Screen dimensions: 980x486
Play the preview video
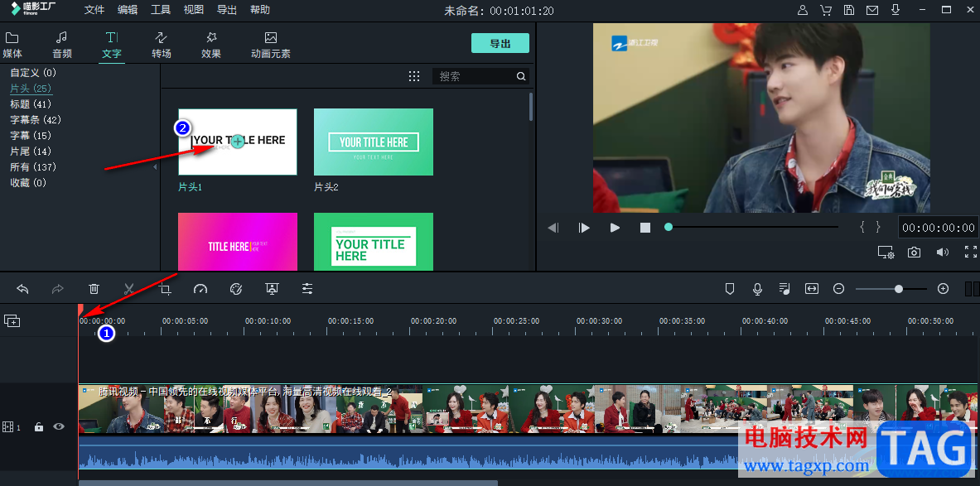615,228
